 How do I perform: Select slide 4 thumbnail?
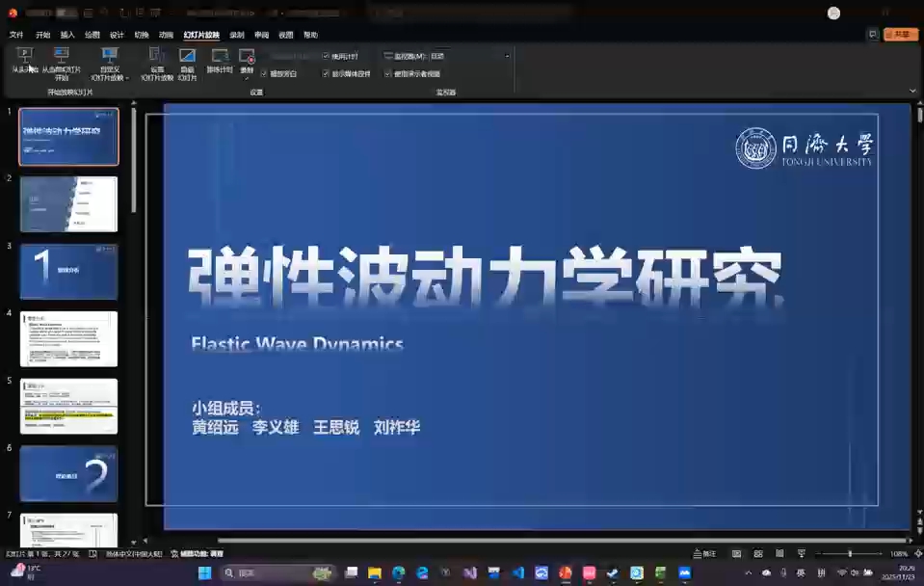coord(69,339)
